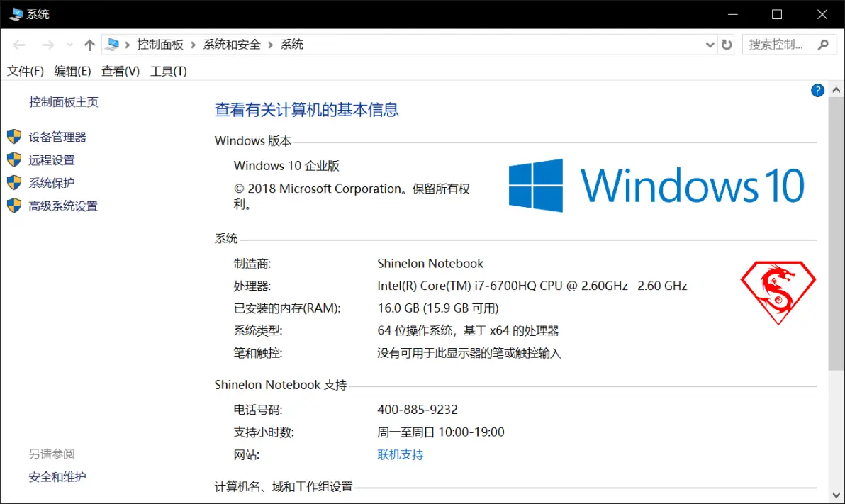This screenshot has width=845, height=504.
Task: Open 远程设置 link
Action: 52,160
